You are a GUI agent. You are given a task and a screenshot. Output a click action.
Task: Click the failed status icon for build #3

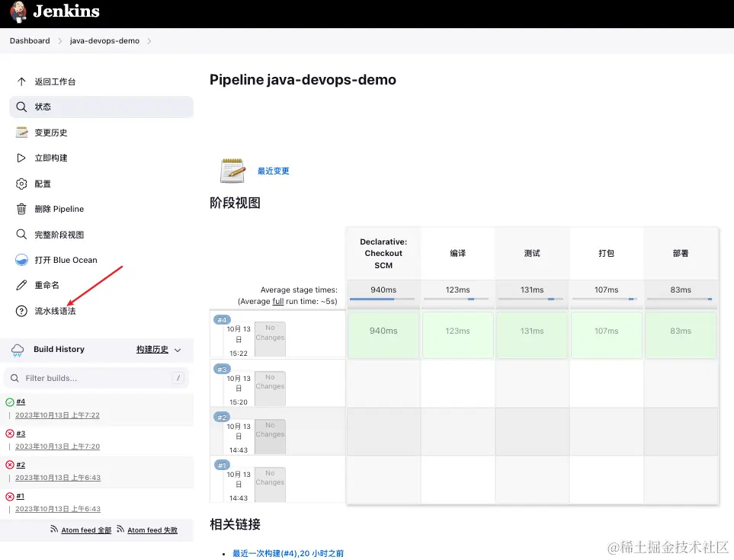9,434
